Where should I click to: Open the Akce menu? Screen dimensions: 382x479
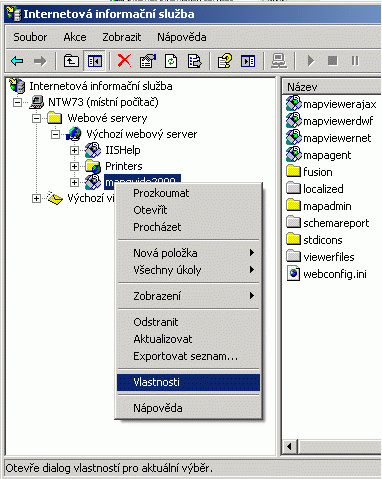click(x=75, y=37)
